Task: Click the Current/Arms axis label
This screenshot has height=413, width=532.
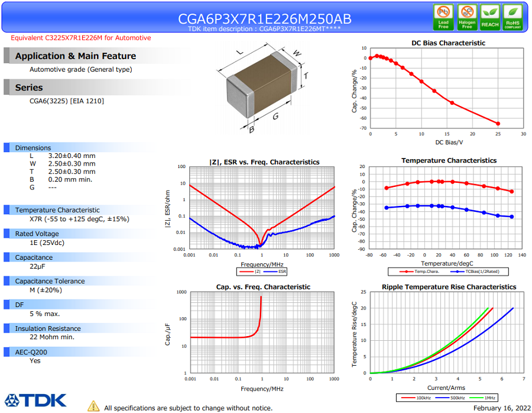Action: click(x=446, y=388)
